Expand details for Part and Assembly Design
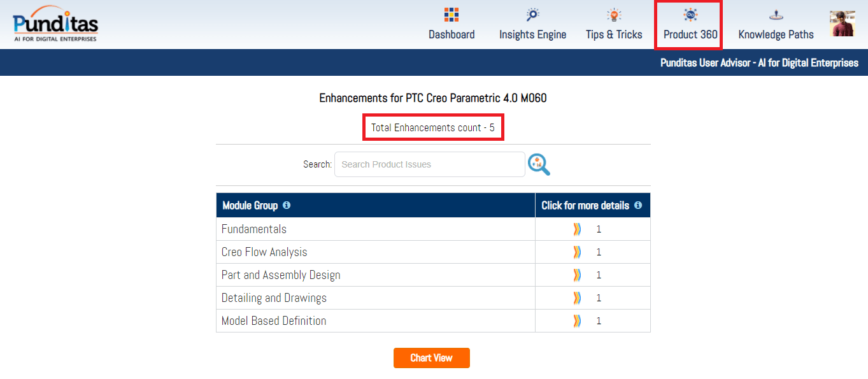Viewport: 868px width, 379px height. [x=577, y=275]
